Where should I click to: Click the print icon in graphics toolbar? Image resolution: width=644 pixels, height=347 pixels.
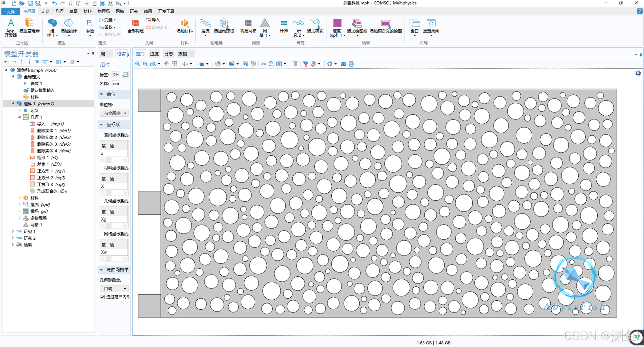tap(351, 64)
